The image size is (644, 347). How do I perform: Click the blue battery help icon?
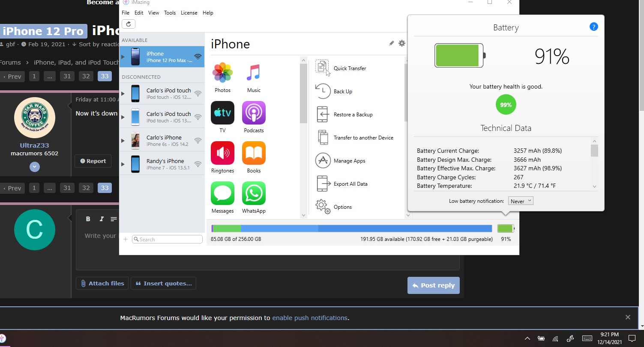pos(593,27)
